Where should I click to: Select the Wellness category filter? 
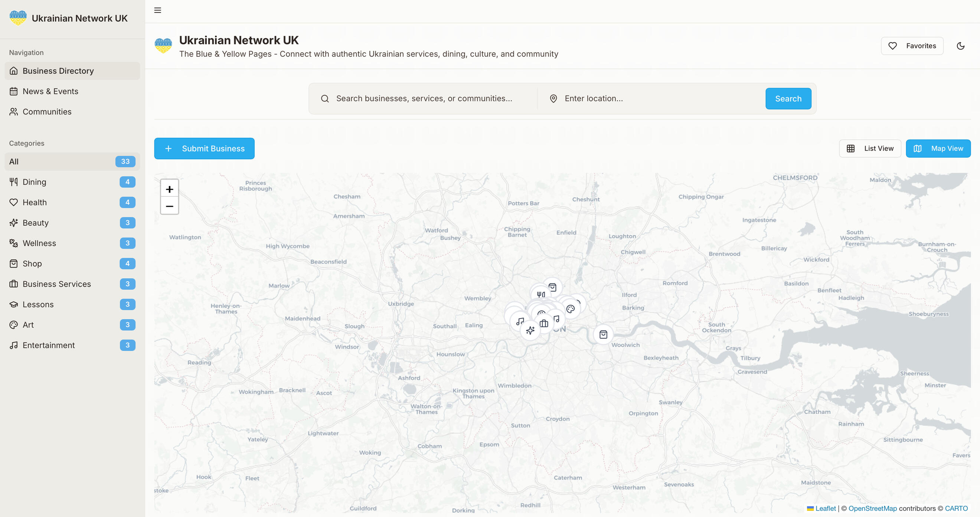coord(39,243)
